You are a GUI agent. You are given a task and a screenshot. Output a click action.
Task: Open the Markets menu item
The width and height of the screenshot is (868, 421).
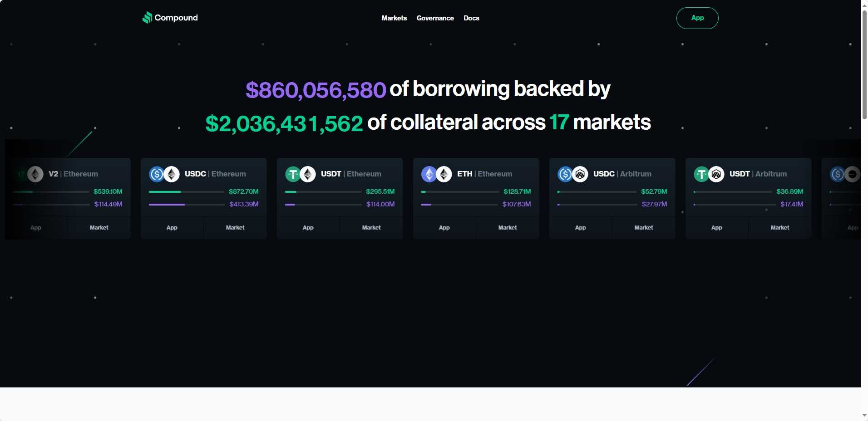tap(394, 18)
